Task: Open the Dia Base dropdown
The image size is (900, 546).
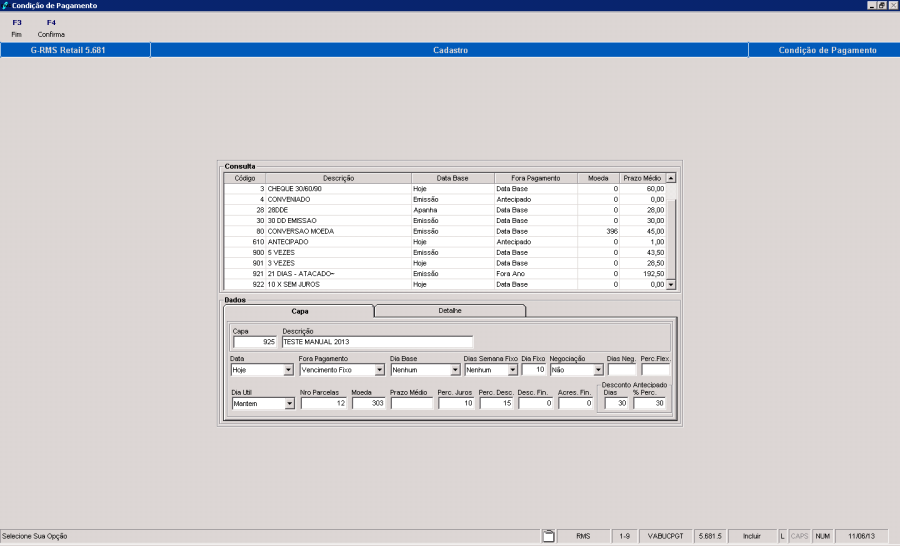Action: point(454,370)
